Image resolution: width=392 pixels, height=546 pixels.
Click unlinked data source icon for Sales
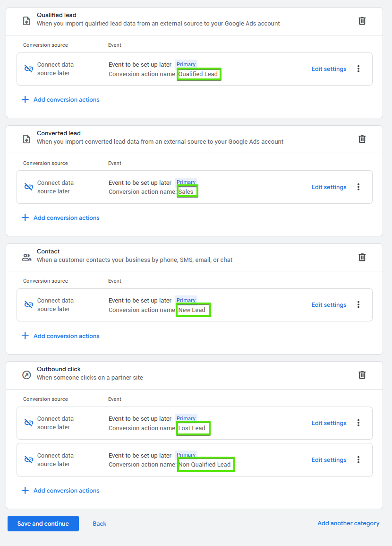point(29,187)
